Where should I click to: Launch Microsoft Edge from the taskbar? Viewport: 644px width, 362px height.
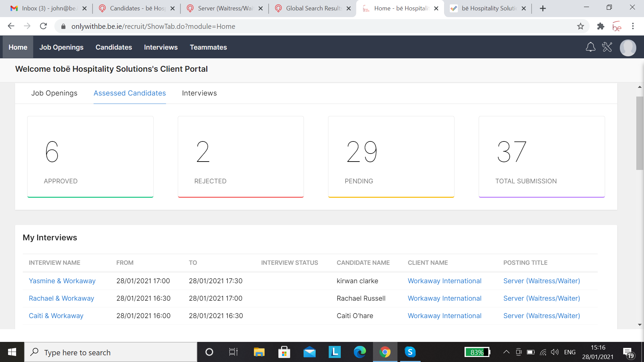[360, 352]
